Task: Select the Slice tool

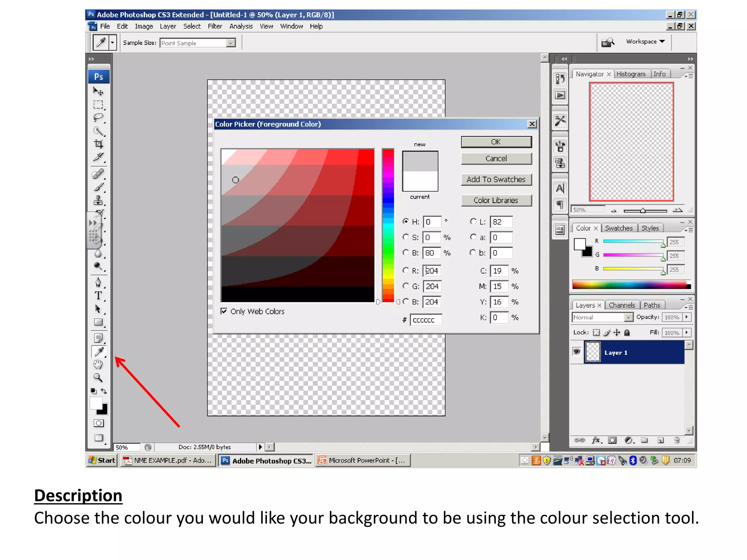Action: pyautogui.click(x=98, y=157)
